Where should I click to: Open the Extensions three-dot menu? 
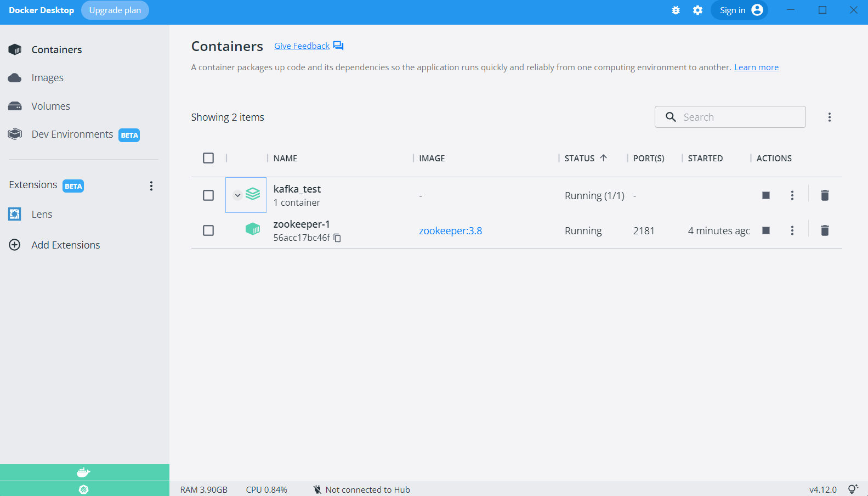151,186
